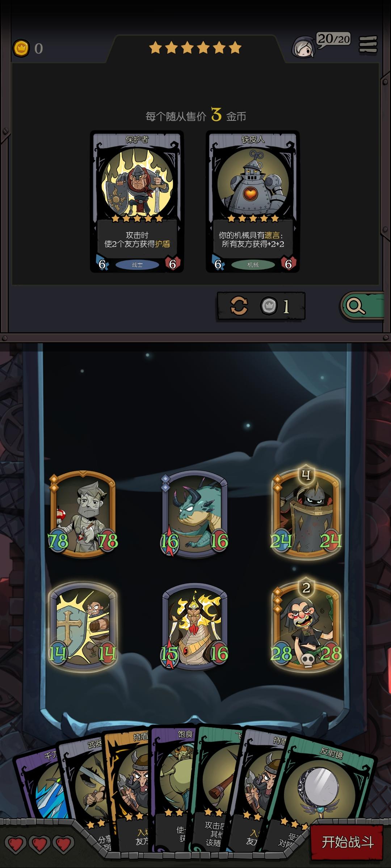
Task: Start battle with 开始战斗 button
Action: pos(347,842)
